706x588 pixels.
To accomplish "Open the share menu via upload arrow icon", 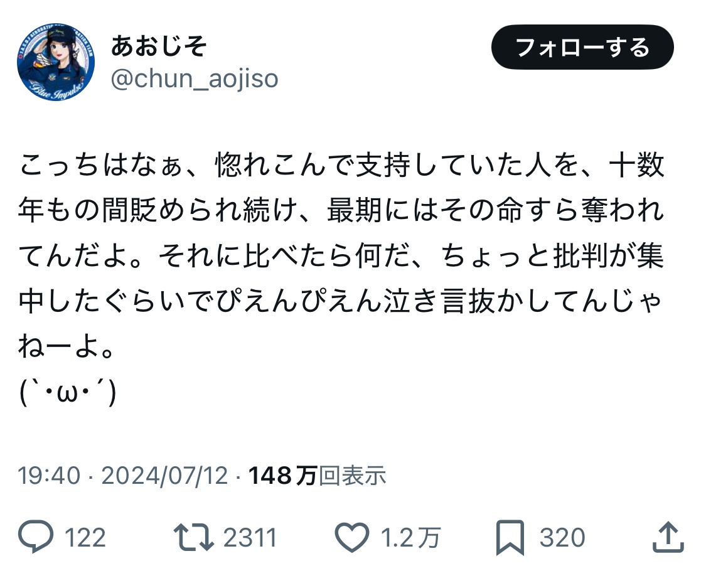I will pos(667,538).
